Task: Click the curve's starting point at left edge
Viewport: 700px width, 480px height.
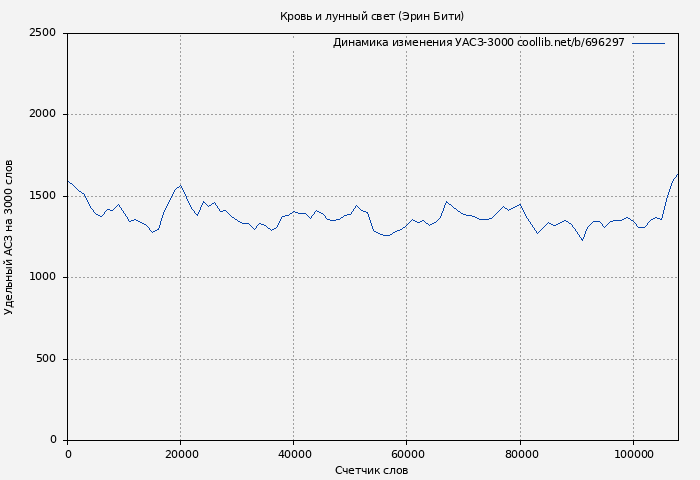Action: [x=68, y=181]
